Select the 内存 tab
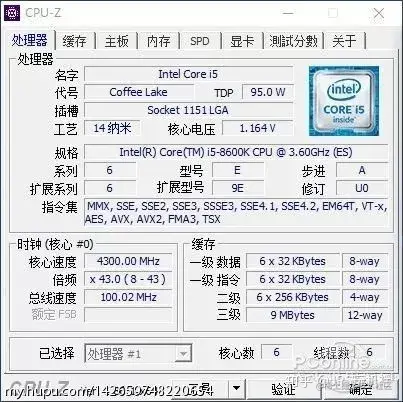Viewport: 403px width, 402px height. tap(159, 41)
